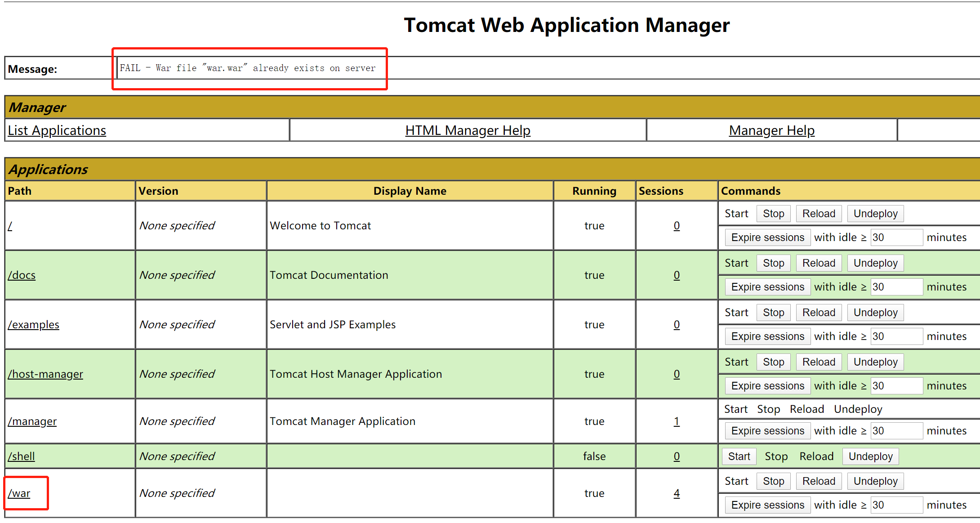
Task: Undeploy the /examples application
Action: 875,313
